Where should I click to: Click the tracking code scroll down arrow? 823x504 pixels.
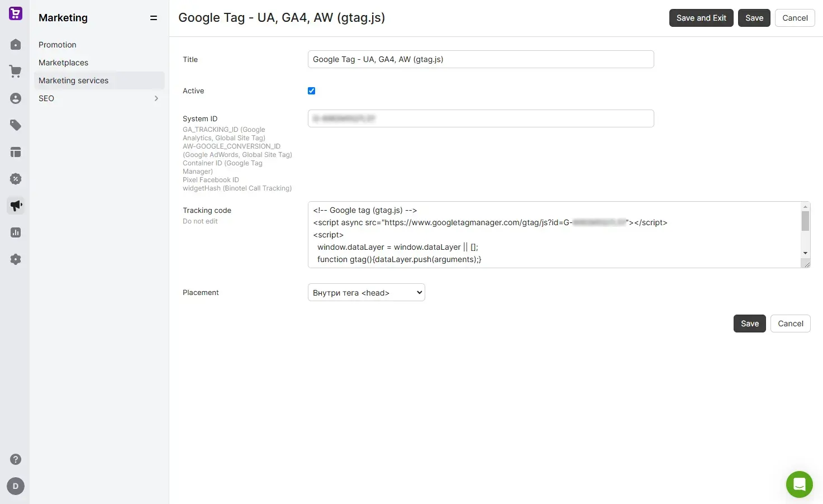pyautogui.click(x=805, y=253)
